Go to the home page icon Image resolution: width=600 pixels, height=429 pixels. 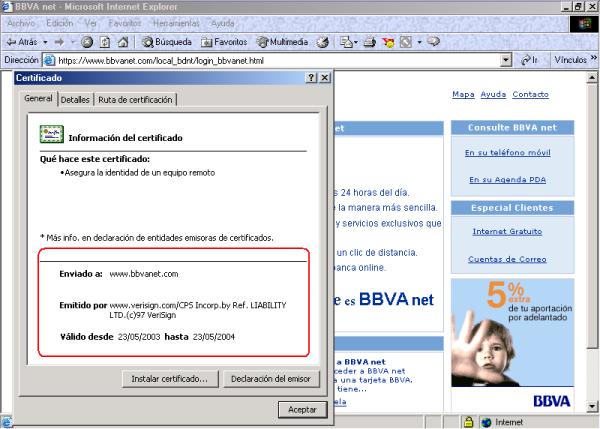tap(123, 42)
